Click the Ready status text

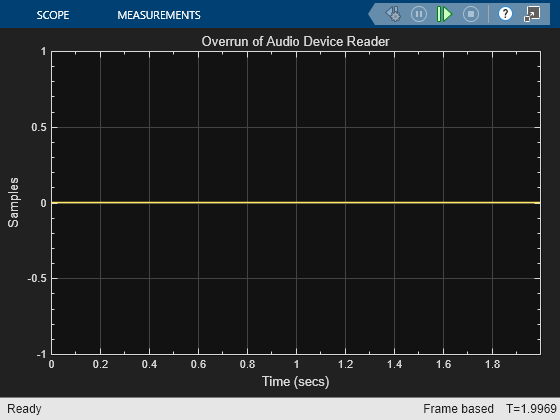click(x=24, y=409)
